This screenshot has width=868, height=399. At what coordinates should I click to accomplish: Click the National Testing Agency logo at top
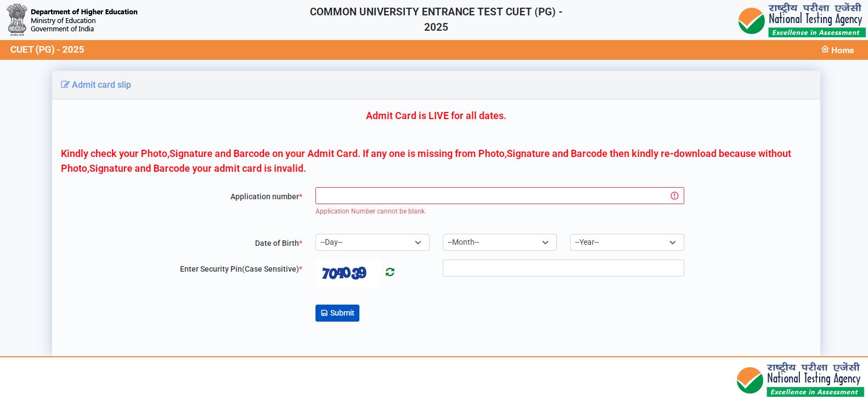click(801, 20)
